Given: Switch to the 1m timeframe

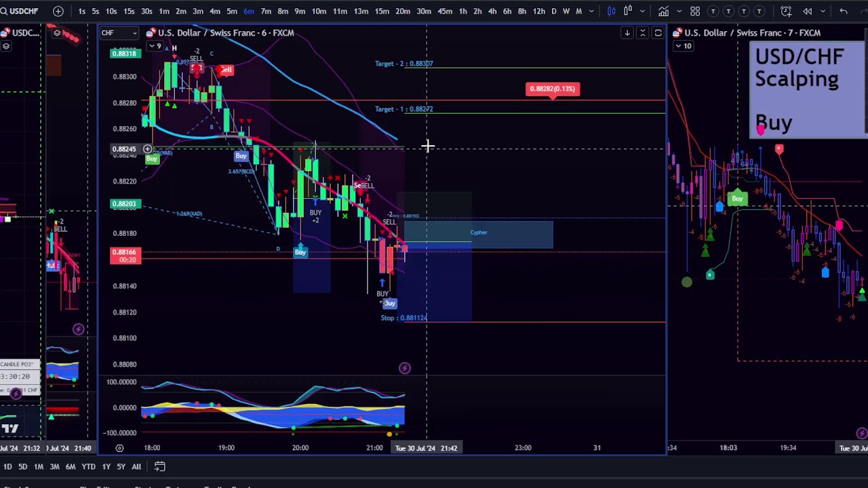Looking at the screenshot, I should coord(164,11).
